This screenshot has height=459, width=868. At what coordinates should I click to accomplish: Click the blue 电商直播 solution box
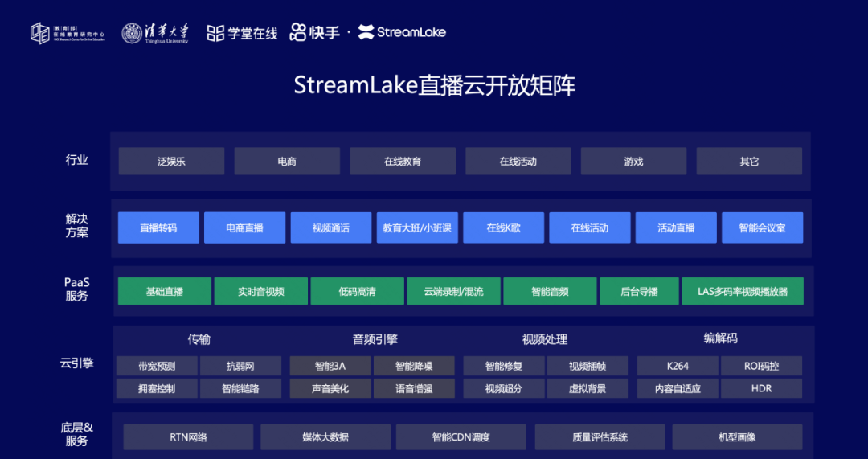[x=244, y=227]
